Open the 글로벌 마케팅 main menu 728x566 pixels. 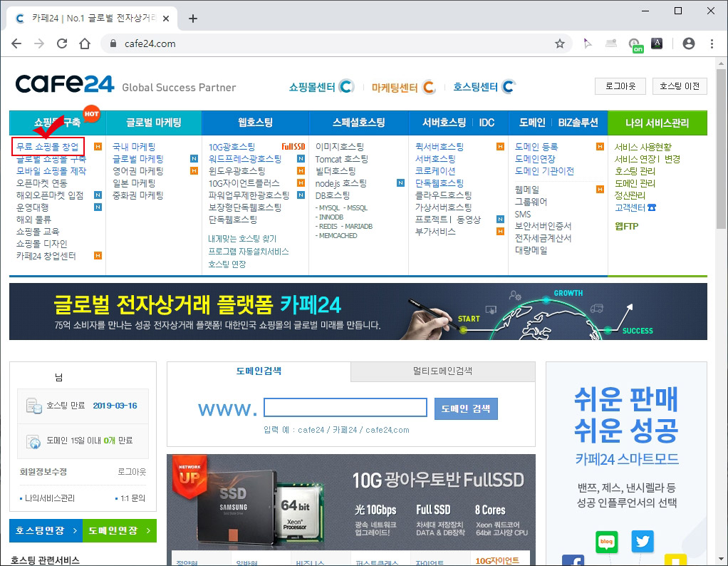coord(154,123)
